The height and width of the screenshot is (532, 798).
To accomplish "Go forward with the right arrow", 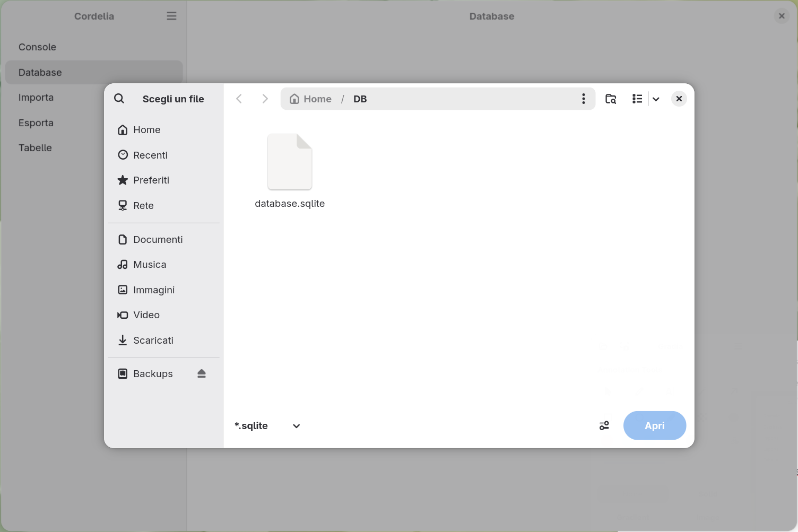I will pos(265,99).
